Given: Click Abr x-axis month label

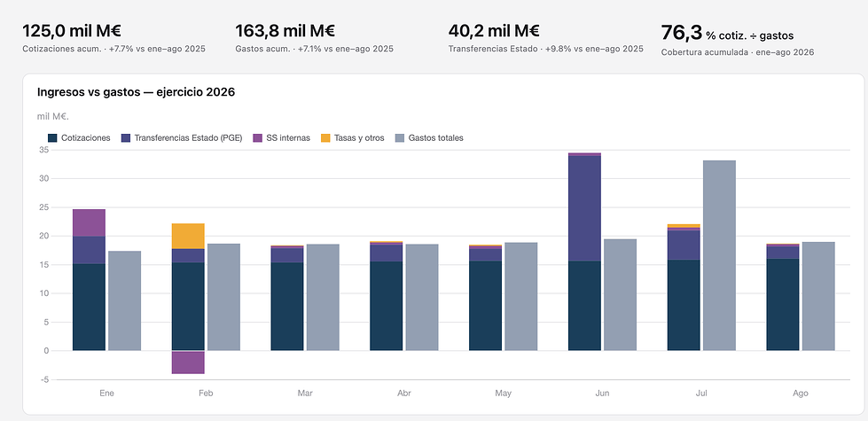Looking at the screenshot, I should [x=404, y=394].
